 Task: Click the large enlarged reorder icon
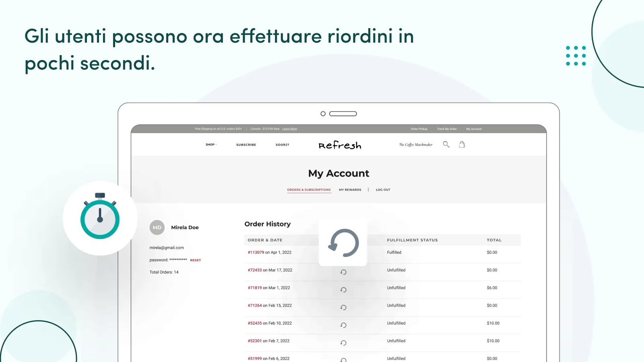pyautogui.click(x=343, y=243)
